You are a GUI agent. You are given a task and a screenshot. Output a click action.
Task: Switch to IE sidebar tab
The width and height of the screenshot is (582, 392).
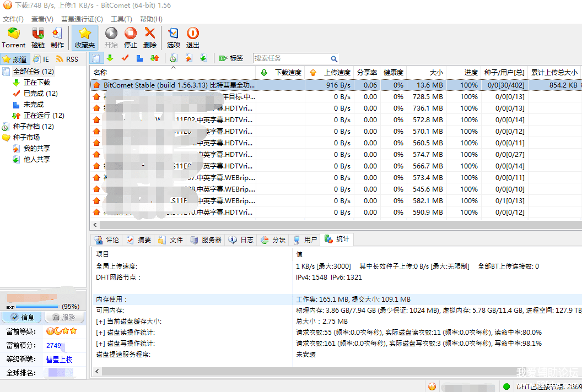pyautogui.click(x=41, y=59)
